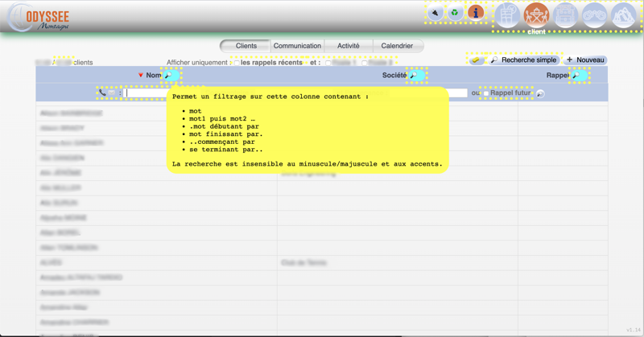Click the 'Recherche simple' button
Screen dimensions: 644x337
tap(523, 60)
